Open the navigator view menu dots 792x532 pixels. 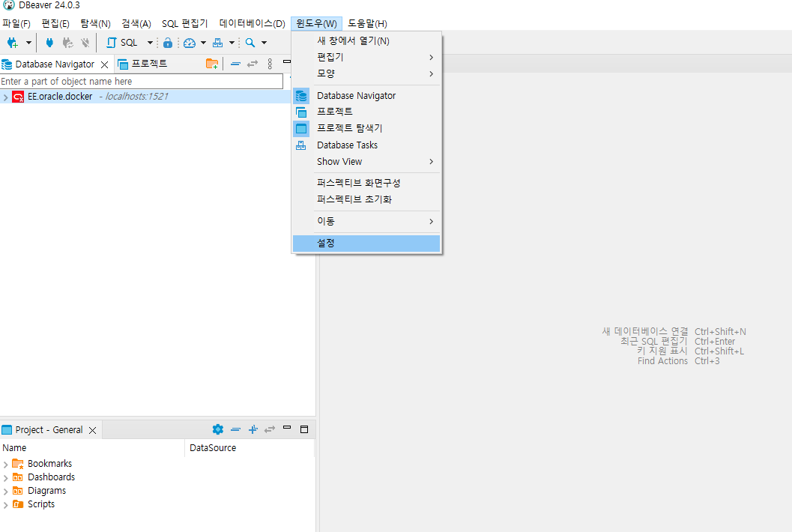pyautogui.click(x=270, y=64)
